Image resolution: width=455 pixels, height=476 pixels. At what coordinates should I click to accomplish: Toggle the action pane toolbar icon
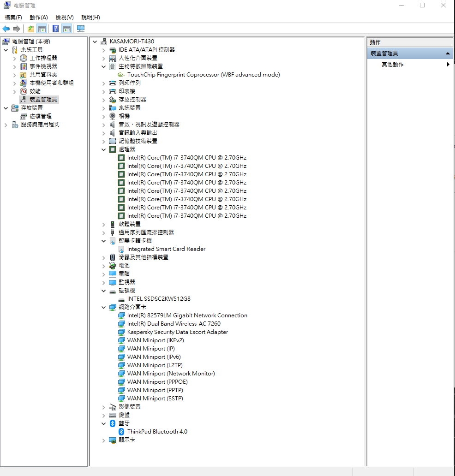click(x=67, y=29)
